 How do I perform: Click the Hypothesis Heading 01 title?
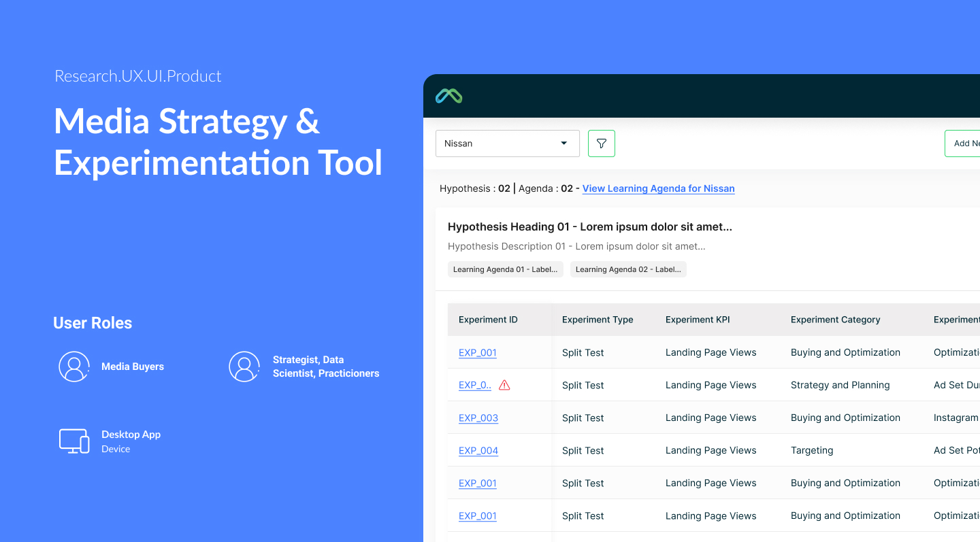click(x=589, y=226)
